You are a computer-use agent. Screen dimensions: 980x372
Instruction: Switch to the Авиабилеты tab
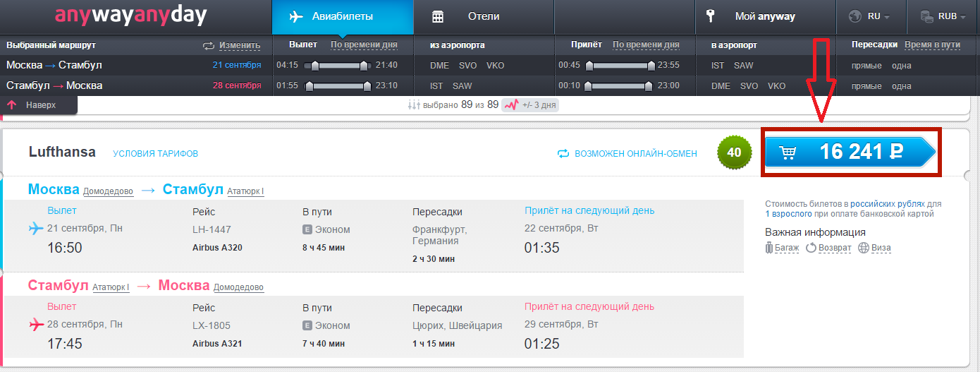tap(343, 17)
